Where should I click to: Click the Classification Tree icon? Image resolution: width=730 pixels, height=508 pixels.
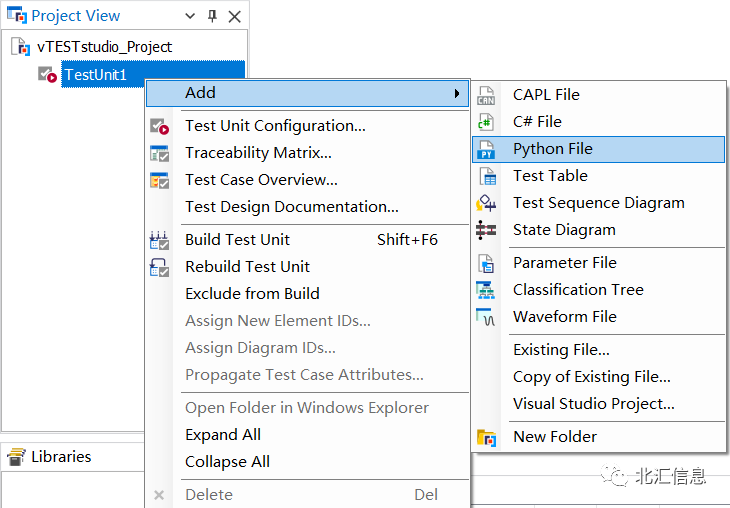pyautogui.click(x=486, y=290)
